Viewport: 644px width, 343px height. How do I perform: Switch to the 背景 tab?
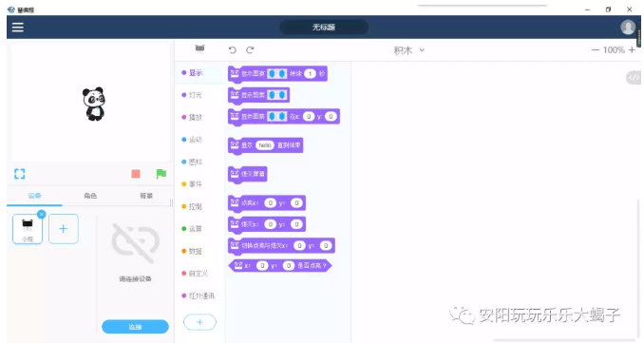tap(146, 196)
